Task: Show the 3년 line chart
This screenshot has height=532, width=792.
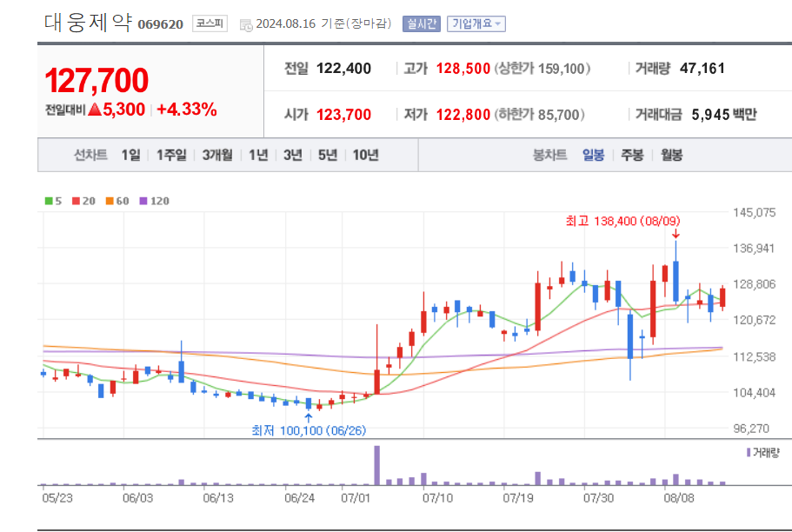Action: 293,155
